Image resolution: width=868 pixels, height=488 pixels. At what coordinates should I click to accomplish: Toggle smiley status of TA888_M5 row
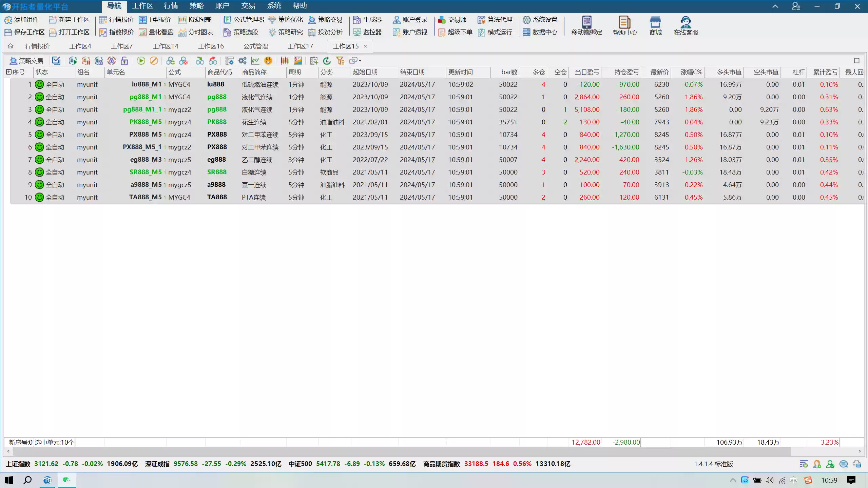tap(40, 197)
